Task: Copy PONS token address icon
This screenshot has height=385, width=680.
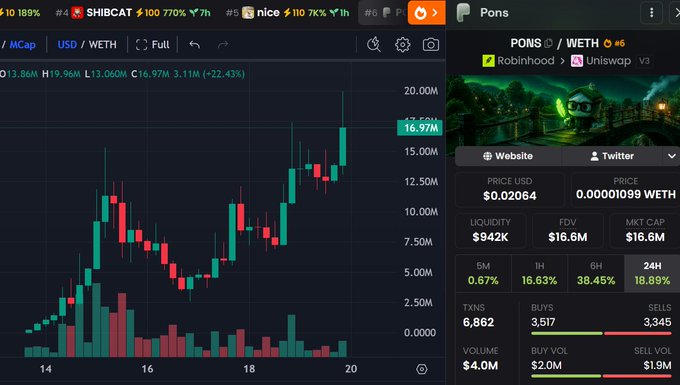Action: click(548, 43)
